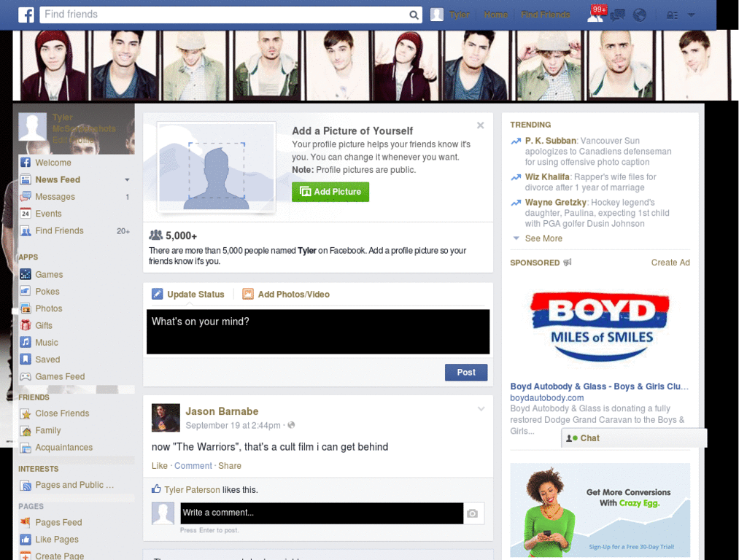This screenshot has width=747, height=560.
Task: Open privacy shortcuts lock icon
Action: click(672, 15)
